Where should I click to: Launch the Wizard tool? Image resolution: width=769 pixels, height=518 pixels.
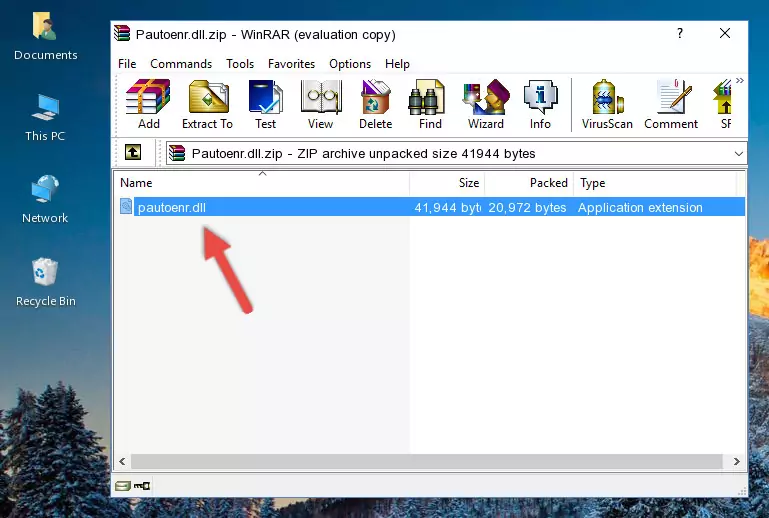(x=486, y=104)
